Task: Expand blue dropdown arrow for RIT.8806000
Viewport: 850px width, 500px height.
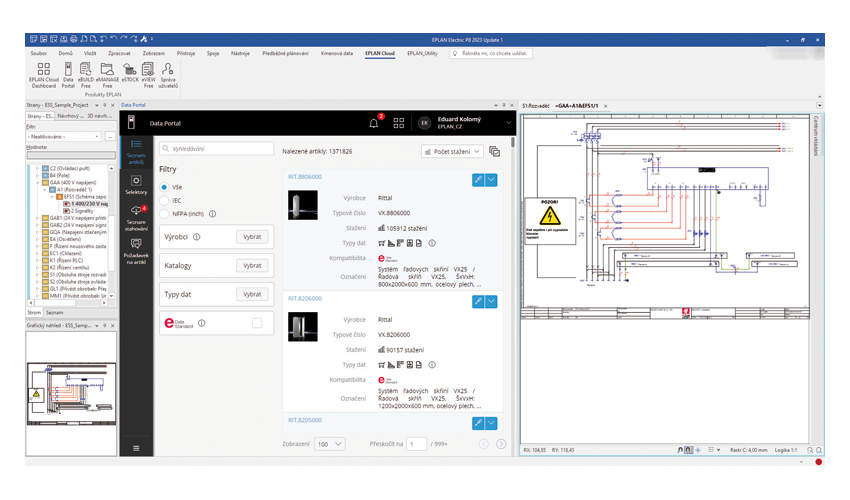Action: pos(491,180)
